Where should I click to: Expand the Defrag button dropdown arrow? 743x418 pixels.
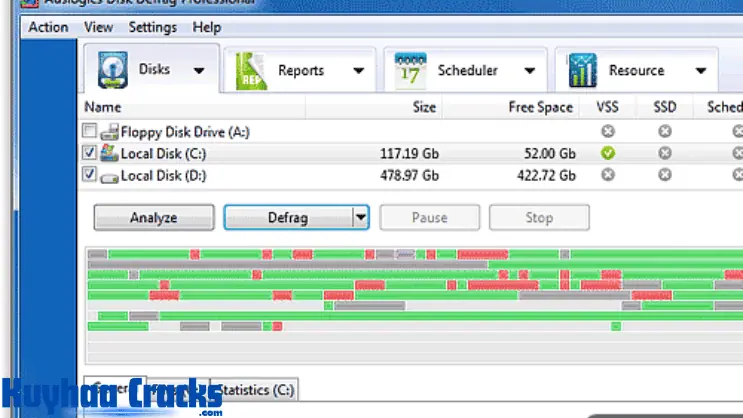[x=361, y=217]
